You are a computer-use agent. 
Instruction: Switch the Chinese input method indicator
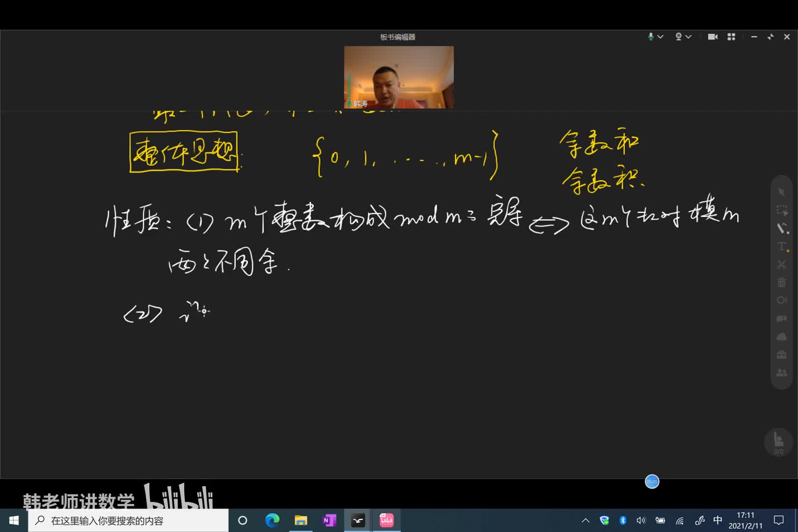point(718,520)
